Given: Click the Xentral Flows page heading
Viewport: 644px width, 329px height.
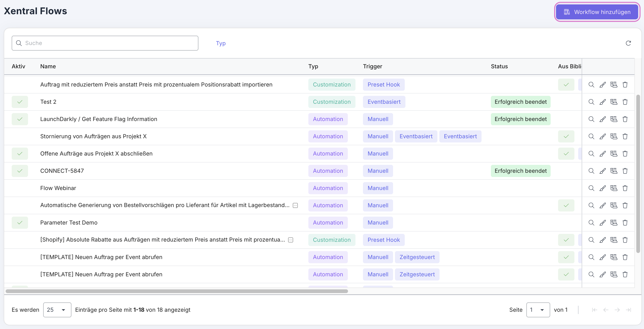Looking at the screenshot, I should [x=35, y=11].
